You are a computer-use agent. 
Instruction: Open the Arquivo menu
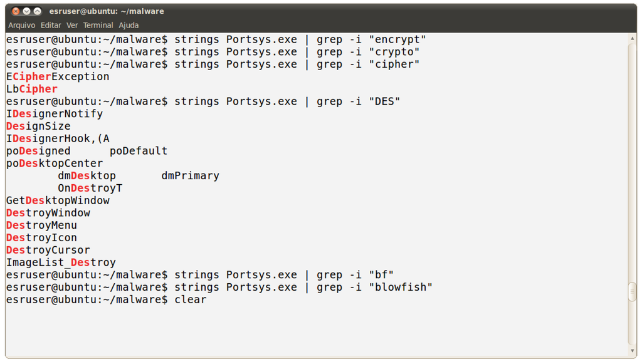[22, 25]
